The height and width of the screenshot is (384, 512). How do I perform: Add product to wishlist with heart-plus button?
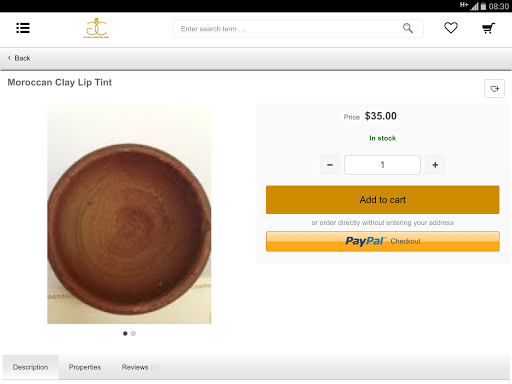(x=494, y=89)
